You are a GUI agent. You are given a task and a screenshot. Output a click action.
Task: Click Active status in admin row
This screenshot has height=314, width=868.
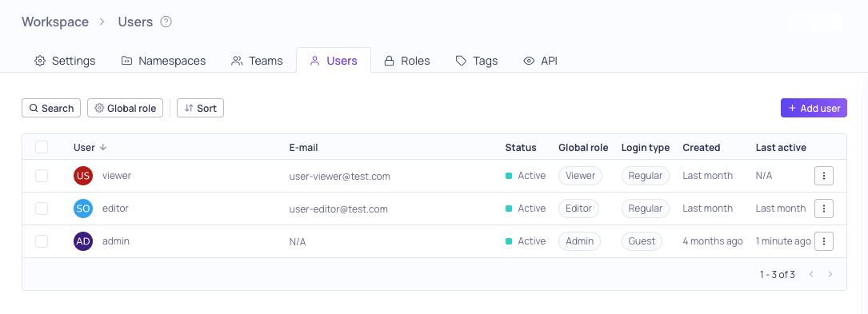(526, 241)
